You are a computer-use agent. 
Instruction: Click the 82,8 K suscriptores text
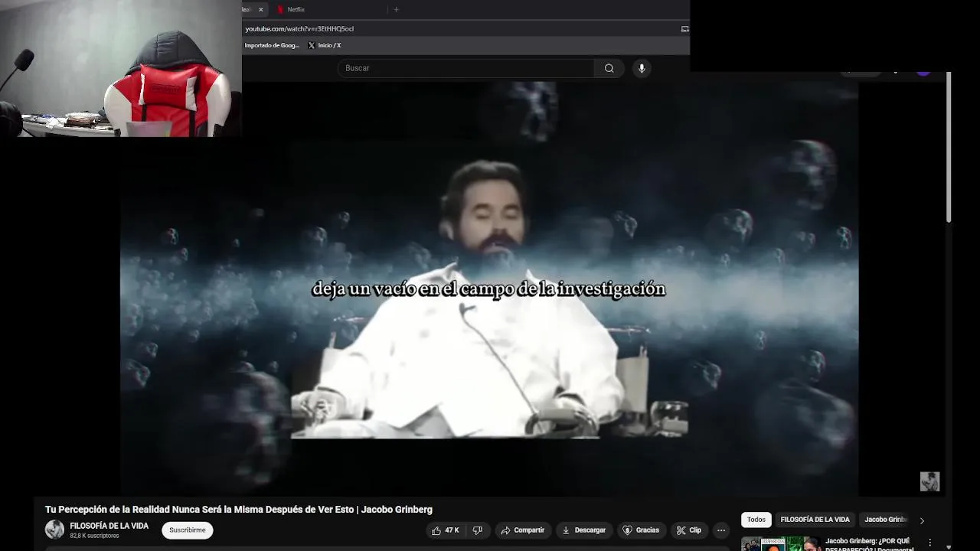pyautogui.click(x=94, y=536)
